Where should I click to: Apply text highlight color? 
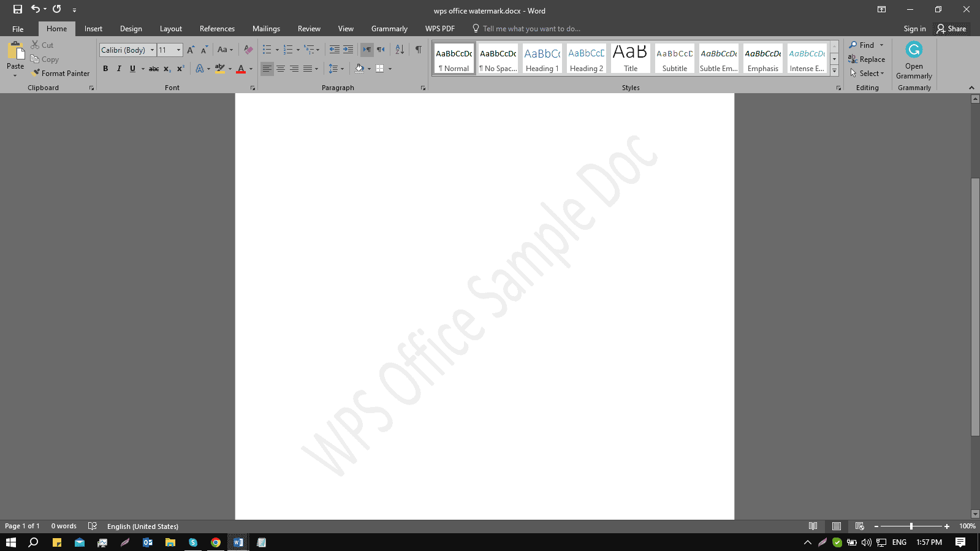point(220,69)
